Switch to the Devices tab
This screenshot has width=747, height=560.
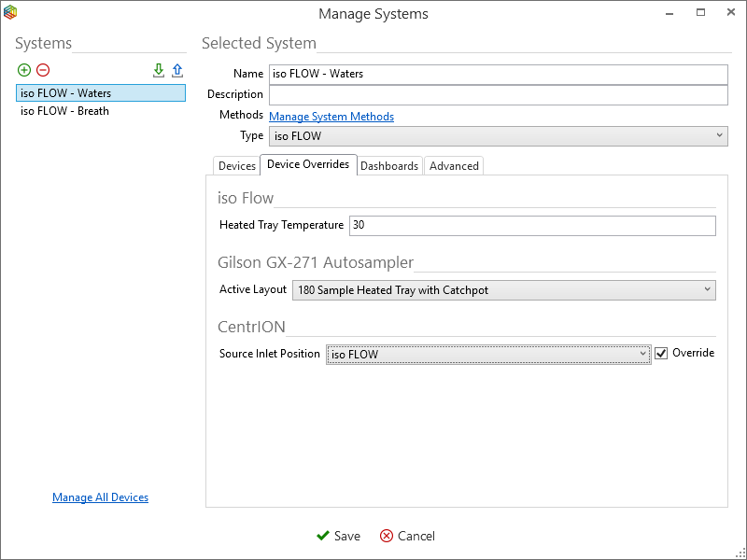pos(236,165)
